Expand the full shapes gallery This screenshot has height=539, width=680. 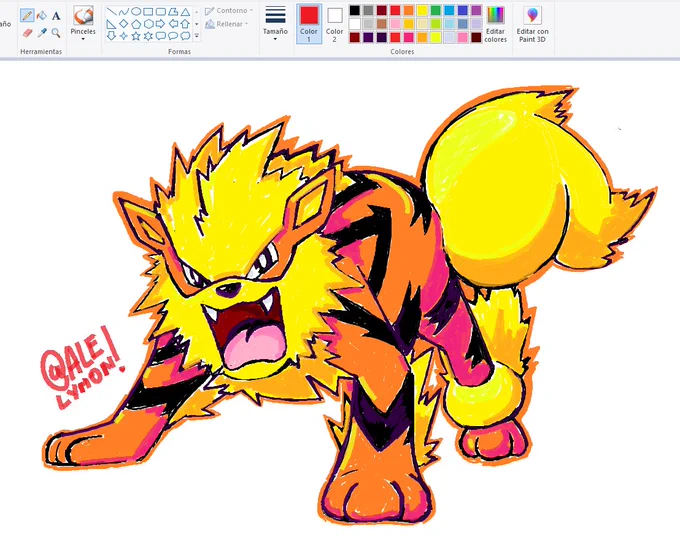tap(196, 36)
